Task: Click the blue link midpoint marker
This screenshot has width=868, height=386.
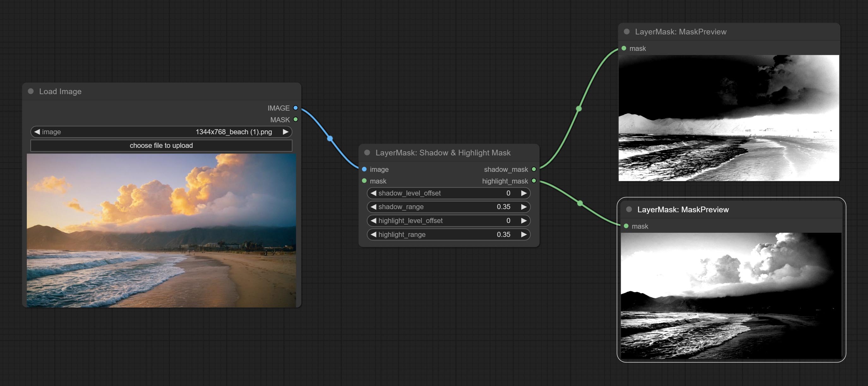Action: pyautogui.click(x=330, y=139)
